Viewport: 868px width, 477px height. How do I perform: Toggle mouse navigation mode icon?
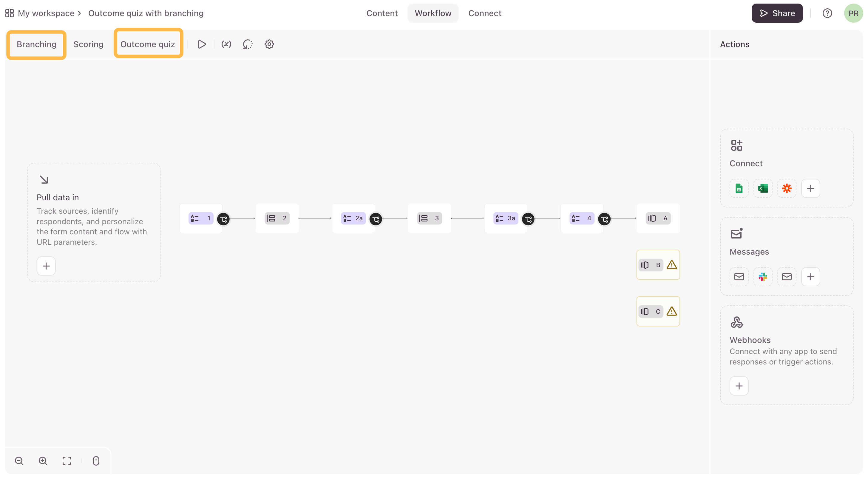(96, 461)
